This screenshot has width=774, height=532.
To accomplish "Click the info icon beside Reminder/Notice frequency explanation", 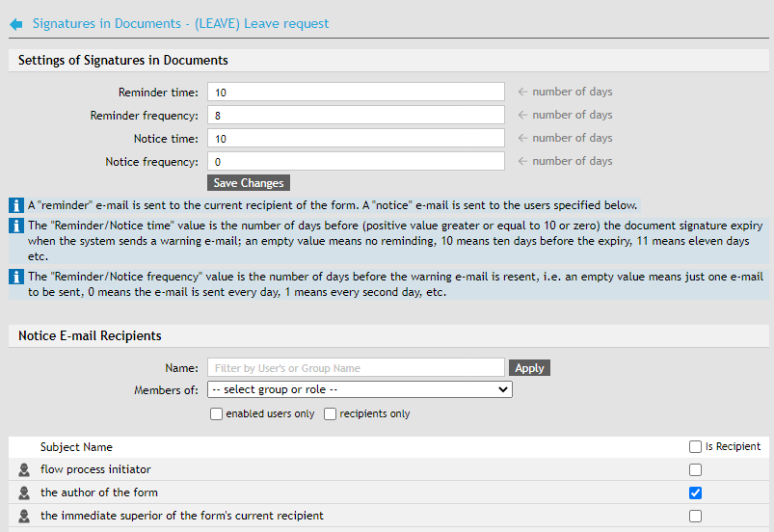I will point(16,277).
